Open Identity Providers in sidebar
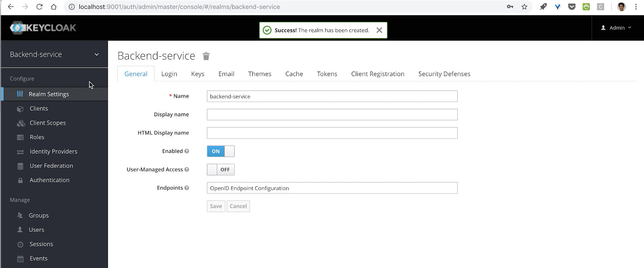This screenshot has height=268, width=644. coord(54,152)
